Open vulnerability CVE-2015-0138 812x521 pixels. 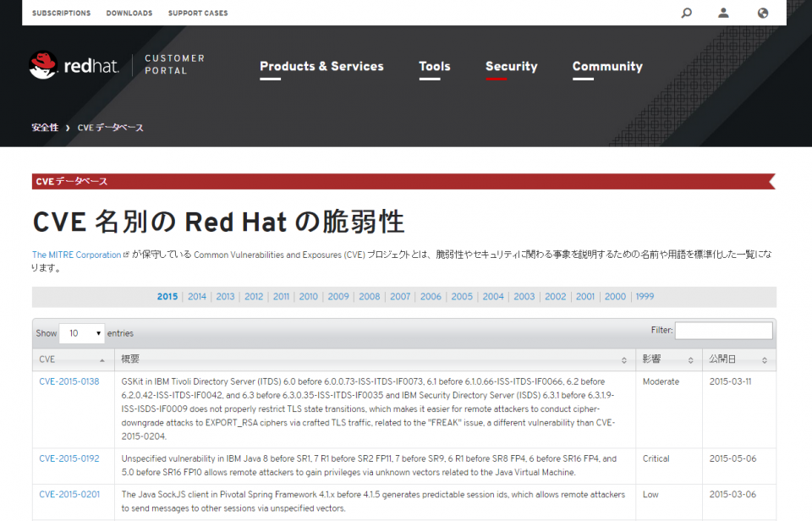pos(69,381)
